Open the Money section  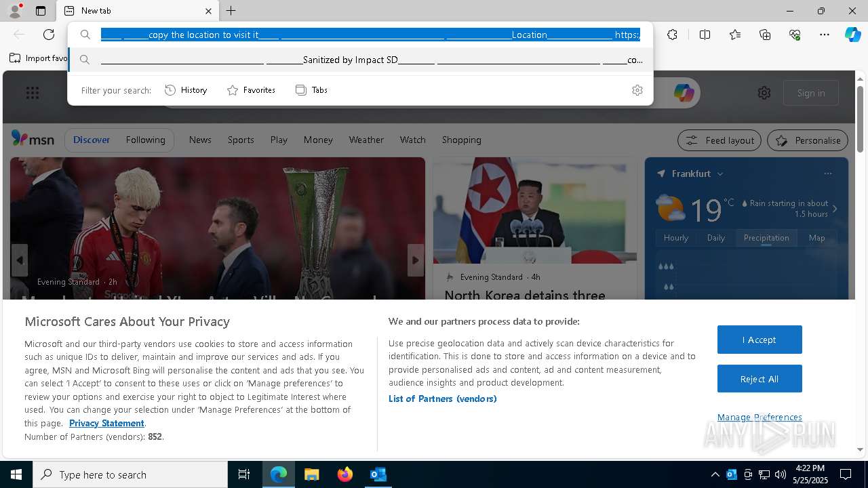pos(318,140)
